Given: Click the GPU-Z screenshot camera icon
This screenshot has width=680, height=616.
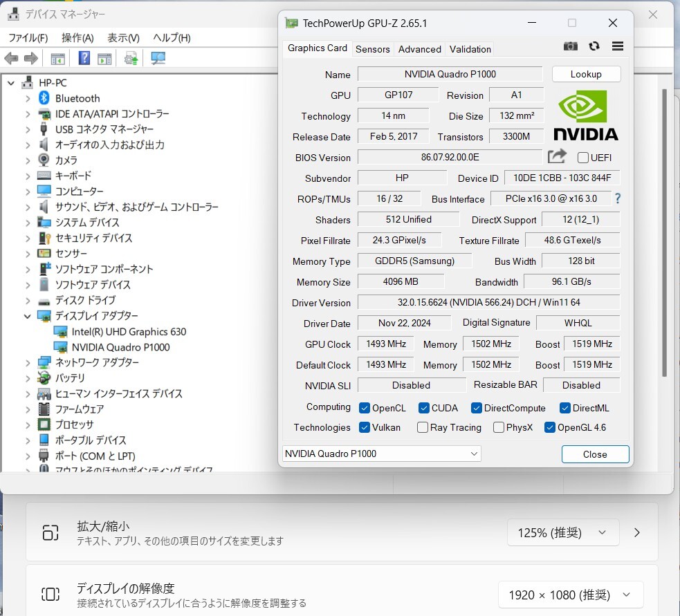Looking at the screenshot, I should coord(570,46).
